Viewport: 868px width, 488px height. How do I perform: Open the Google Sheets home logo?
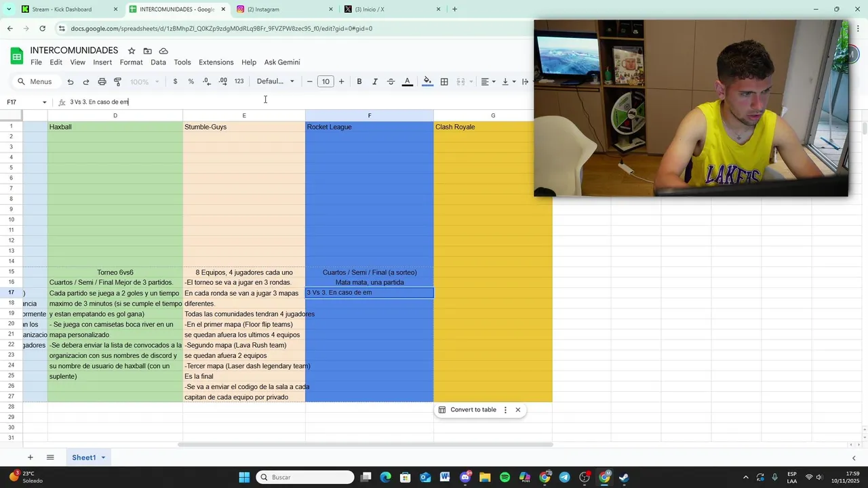point(17,56)
